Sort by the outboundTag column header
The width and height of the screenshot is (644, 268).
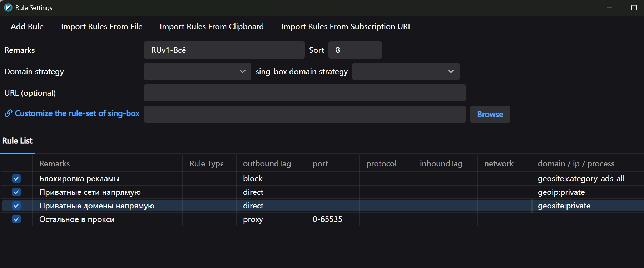click(271, 163)
